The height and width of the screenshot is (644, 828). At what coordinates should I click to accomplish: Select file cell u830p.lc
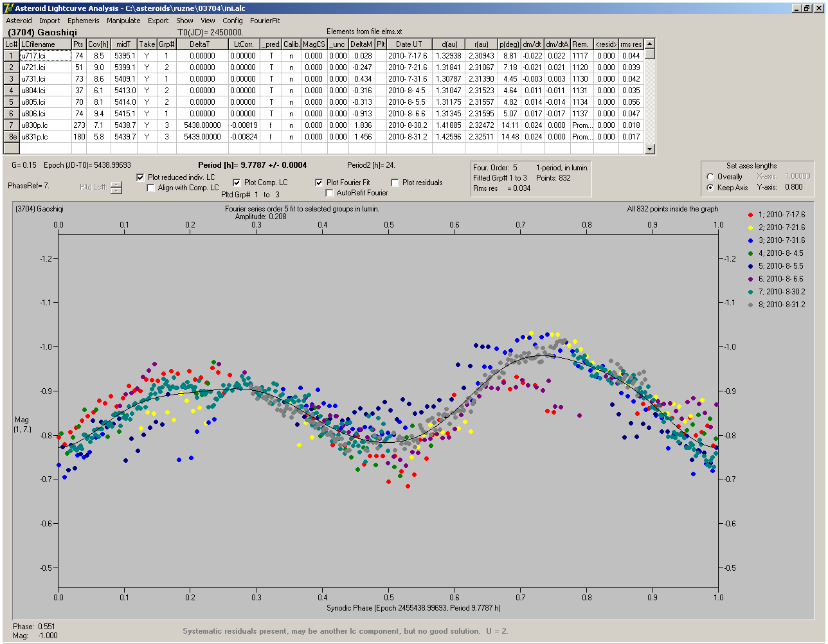click(46, 125)
